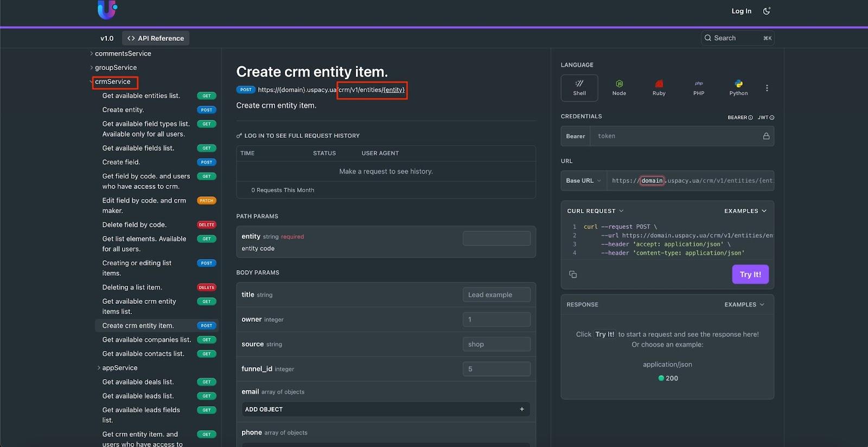Expand the commentsService section
Viewport: 868px width, 447px height.
coord(123,54)
